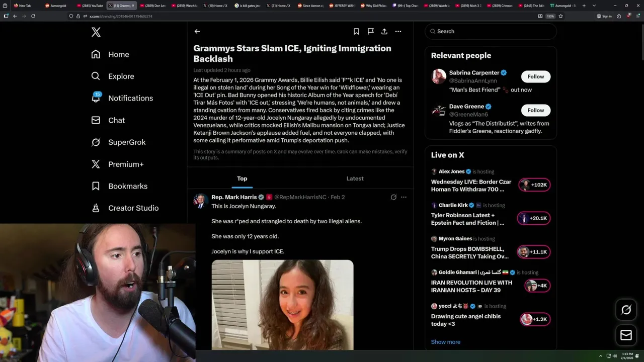The height and width of the screenshot is (362, 644).
Task: Click the Grok icon on Mark Harris post
Action: click(393, 197)
